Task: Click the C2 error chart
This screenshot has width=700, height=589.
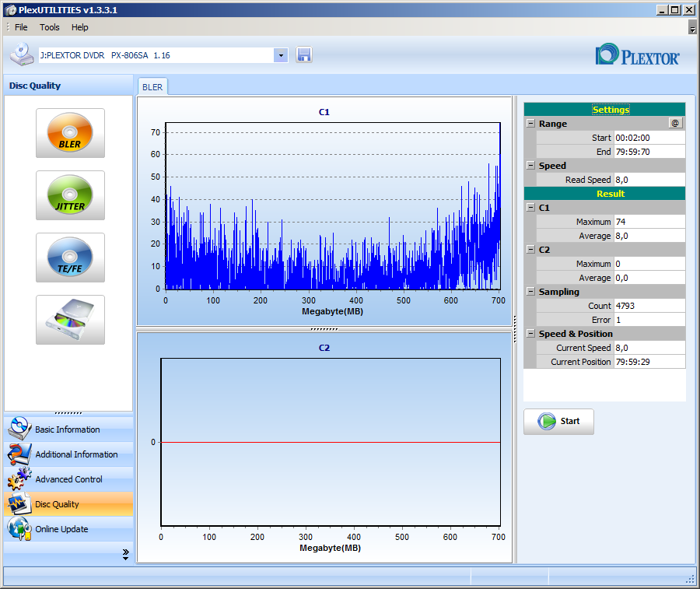Action: tap(331, 442)
